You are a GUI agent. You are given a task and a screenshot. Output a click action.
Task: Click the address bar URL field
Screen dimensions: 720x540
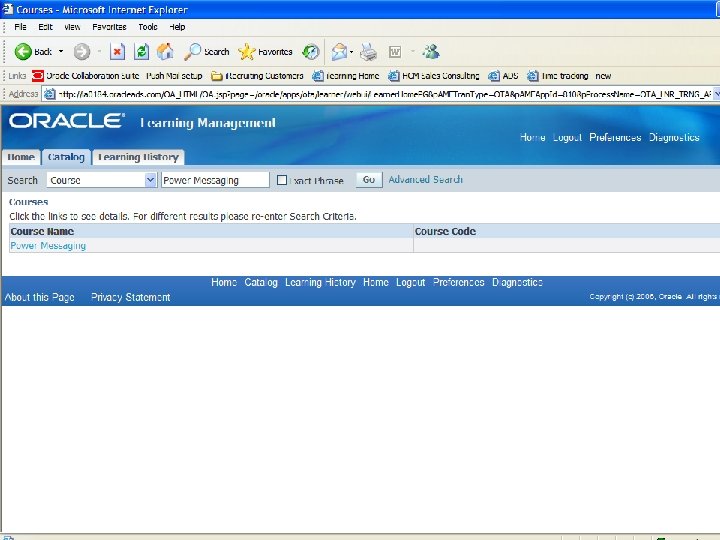383,94
